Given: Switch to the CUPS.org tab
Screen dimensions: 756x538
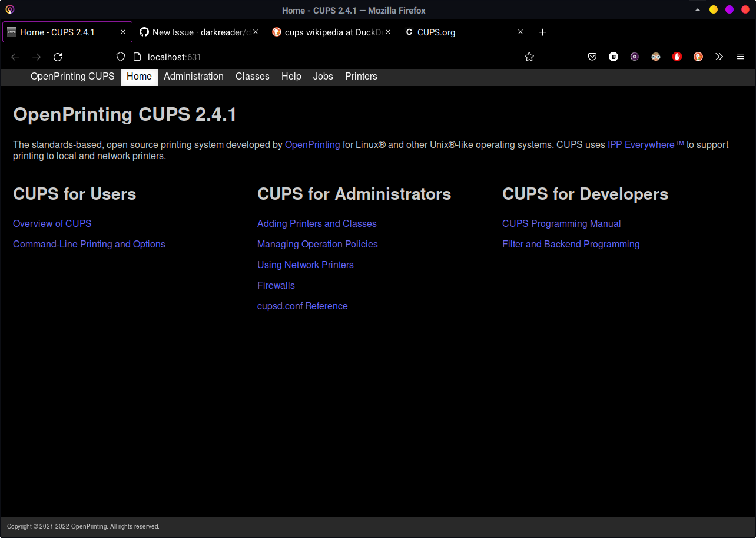Looking at the screenshot, I should click(437, 32).
